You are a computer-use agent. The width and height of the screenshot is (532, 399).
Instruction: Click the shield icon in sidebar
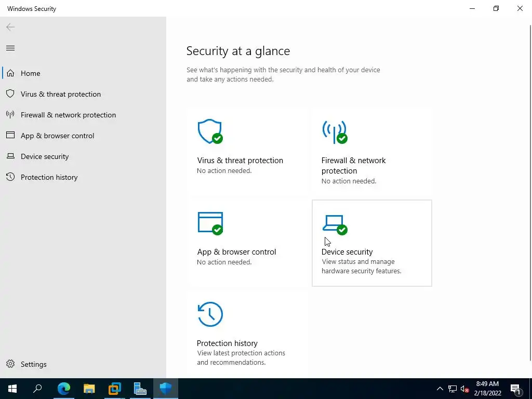click(10, 94)
